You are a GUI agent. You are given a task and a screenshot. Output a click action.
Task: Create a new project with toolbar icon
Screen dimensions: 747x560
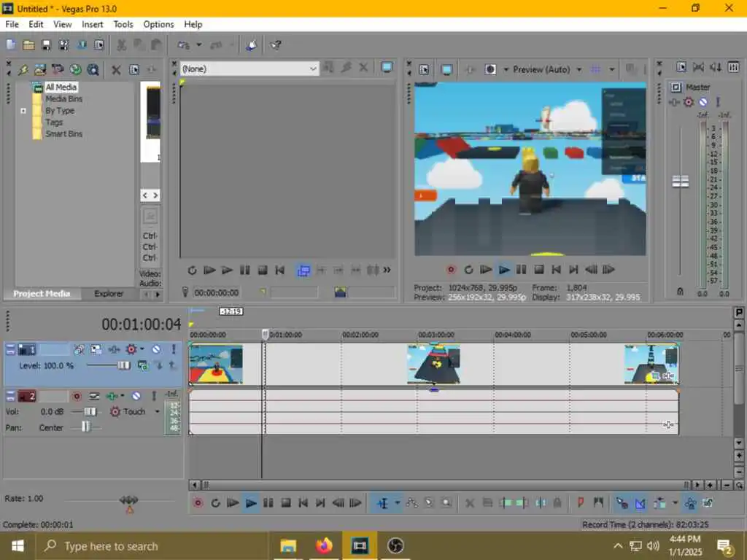pos(10,44)
